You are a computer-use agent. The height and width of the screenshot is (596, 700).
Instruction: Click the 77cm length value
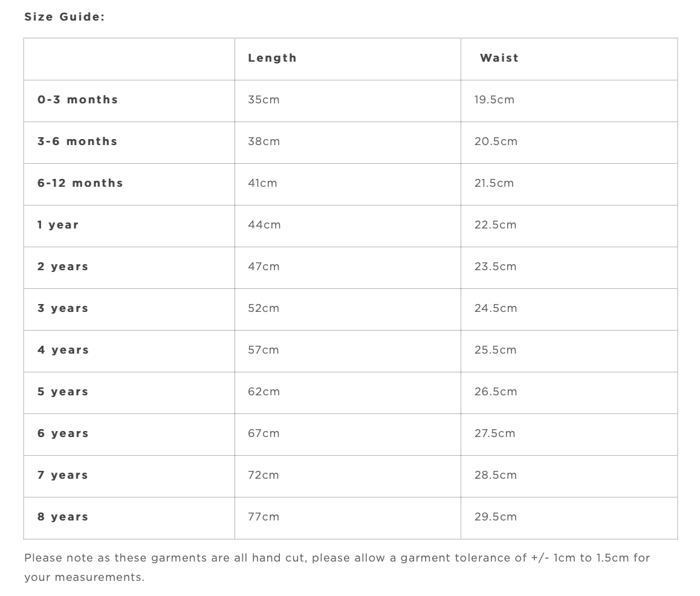pyautogui.click(x=264, y=517)
